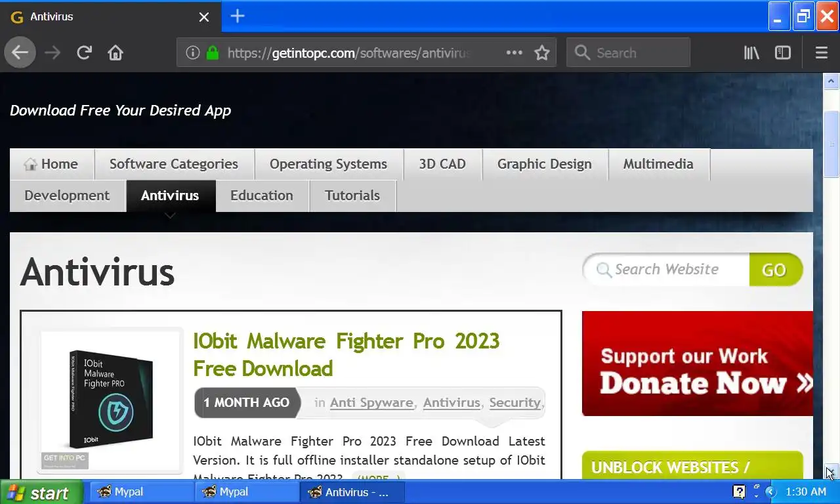The image size is (840, 504).
Task: Open the browser home page
Action: pos(115,52)
